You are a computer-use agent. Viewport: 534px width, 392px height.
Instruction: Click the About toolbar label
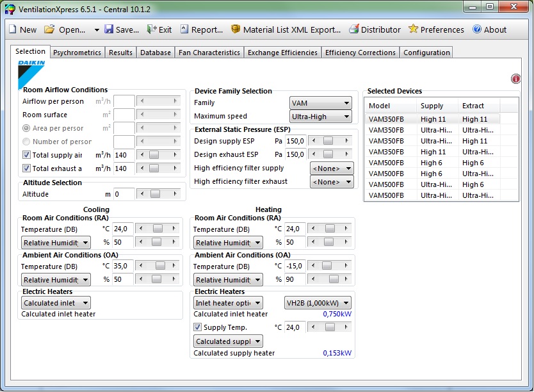point(495,30)
